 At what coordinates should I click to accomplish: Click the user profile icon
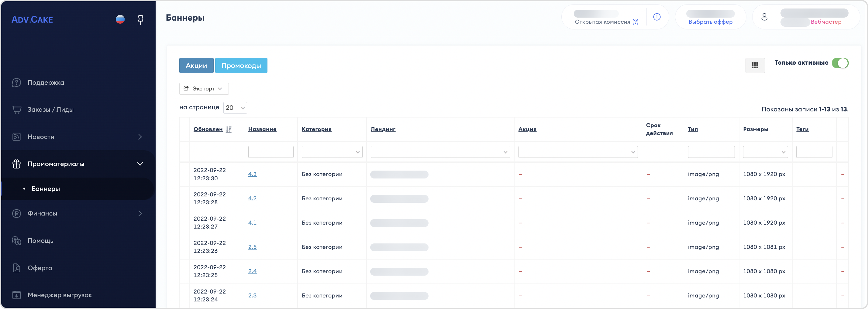(764, 17)
